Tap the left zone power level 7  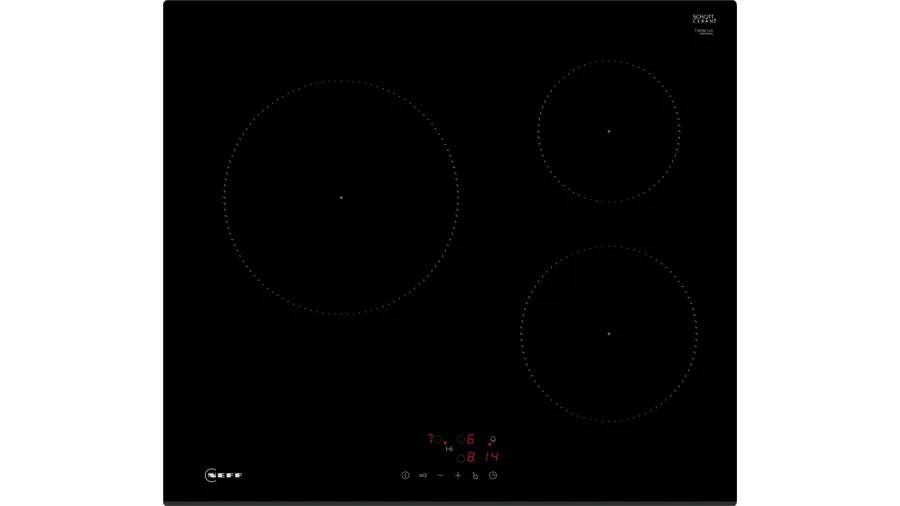[x=430, y=439]
